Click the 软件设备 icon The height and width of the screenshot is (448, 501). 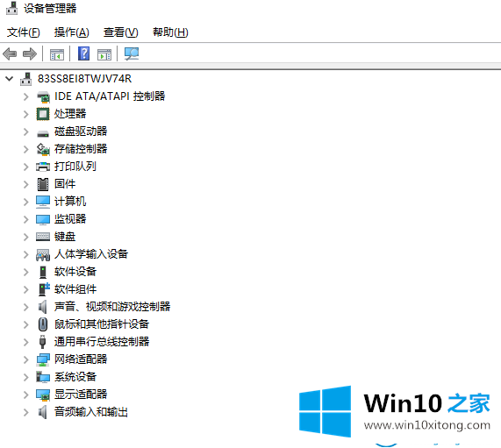click(43, 272)
